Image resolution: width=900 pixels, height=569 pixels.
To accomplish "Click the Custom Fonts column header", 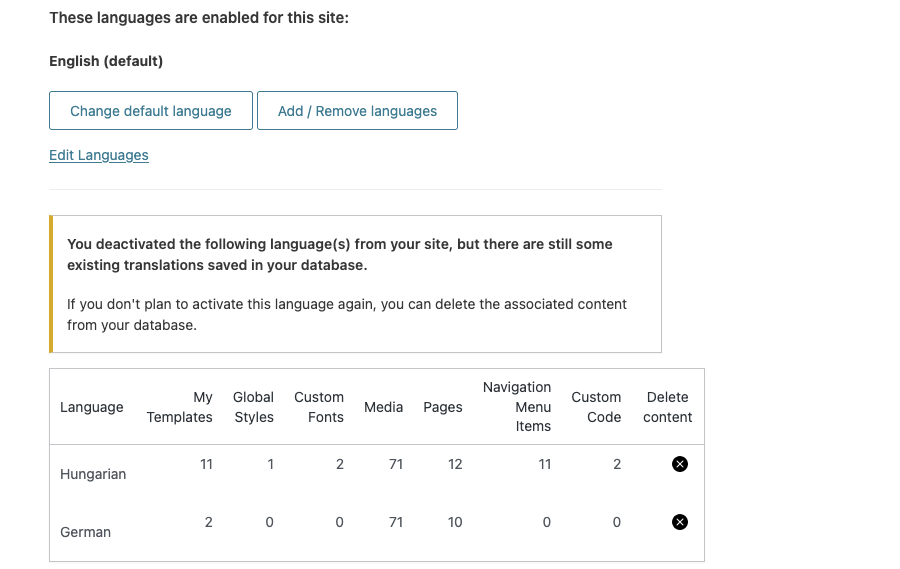I will coord(319,407).
